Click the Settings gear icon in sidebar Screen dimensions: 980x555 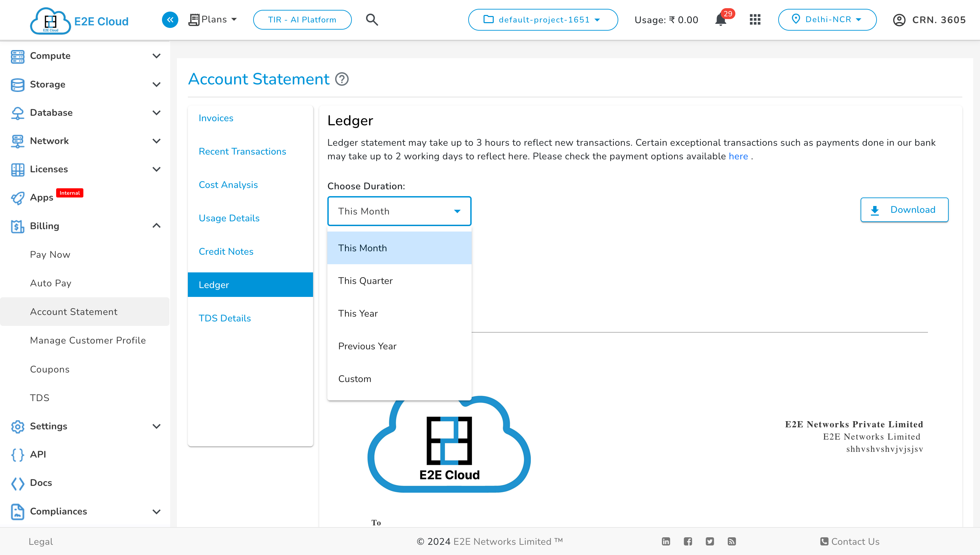point(17,426)
